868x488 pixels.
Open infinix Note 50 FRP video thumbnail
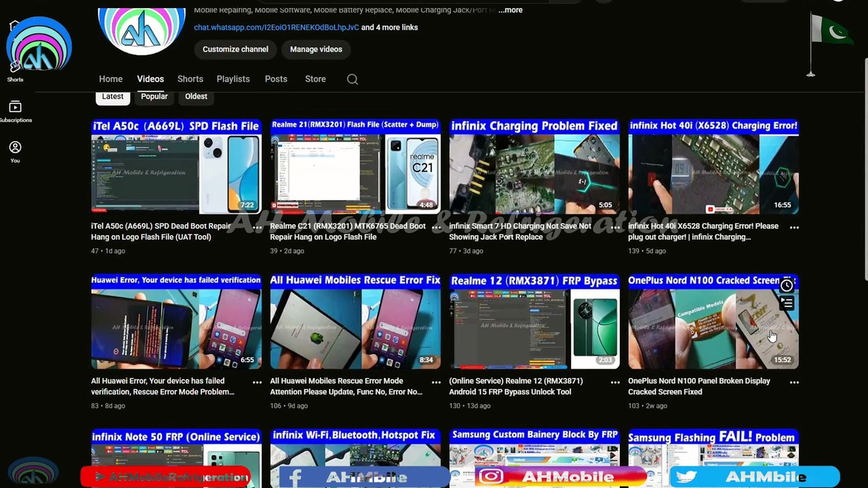[176, 458]
